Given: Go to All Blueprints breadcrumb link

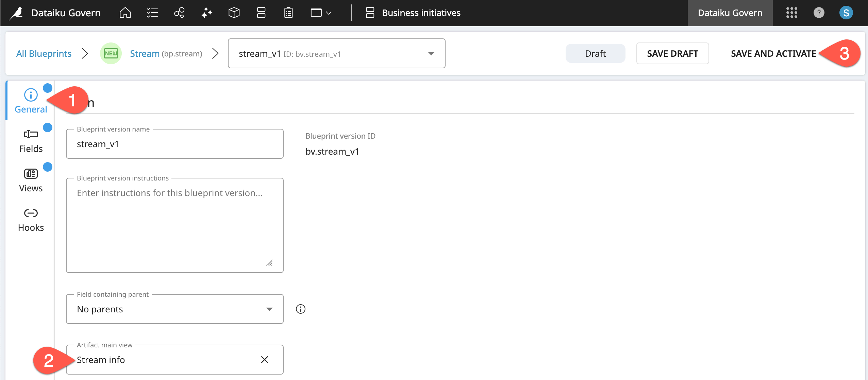Looking at the screenshot, I should coord(44,54).
